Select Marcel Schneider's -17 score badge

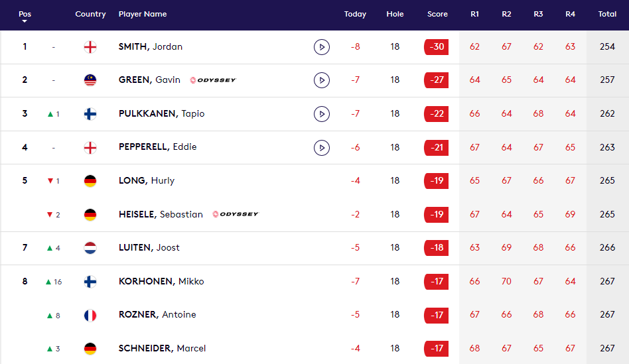point(437,348)
